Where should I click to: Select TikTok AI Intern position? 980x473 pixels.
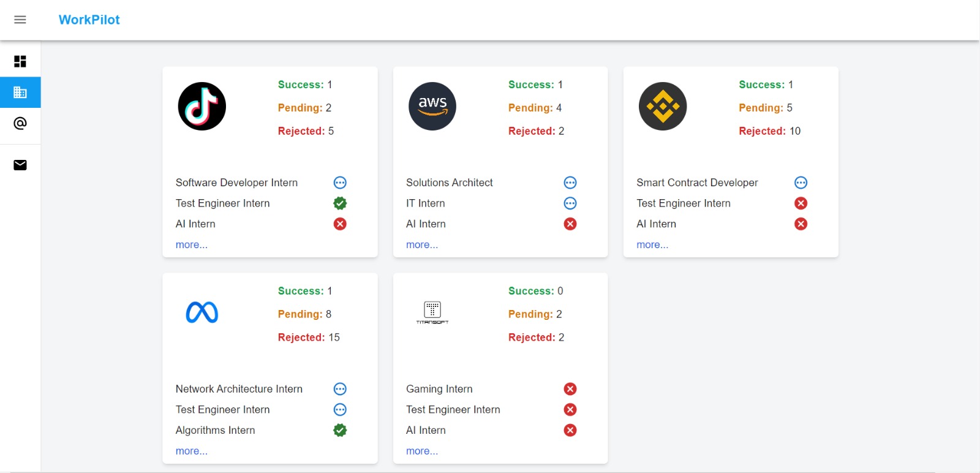[x=195, y=224]
